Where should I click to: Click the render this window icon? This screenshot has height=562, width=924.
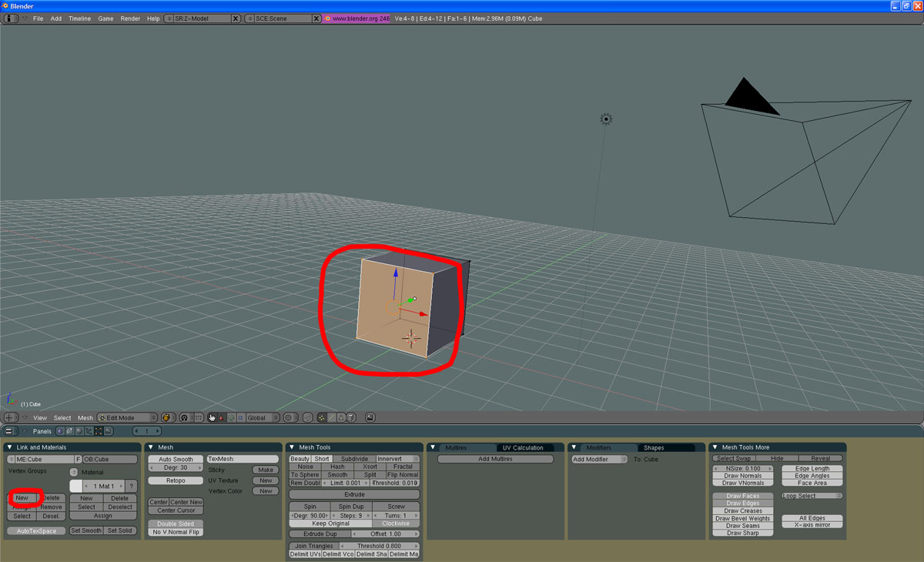coord(370,417)
